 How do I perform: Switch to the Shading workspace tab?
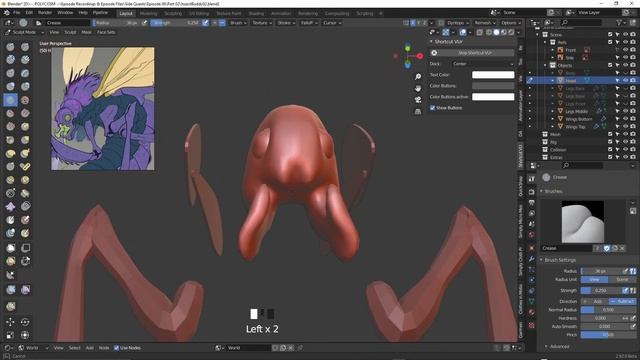pos(256,13)
